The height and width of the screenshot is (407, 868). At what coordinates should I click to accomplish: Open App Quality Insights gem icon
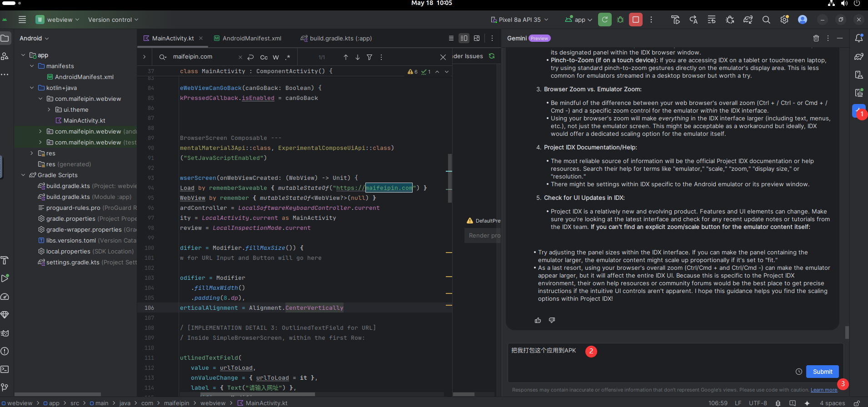tap(5, 315)
